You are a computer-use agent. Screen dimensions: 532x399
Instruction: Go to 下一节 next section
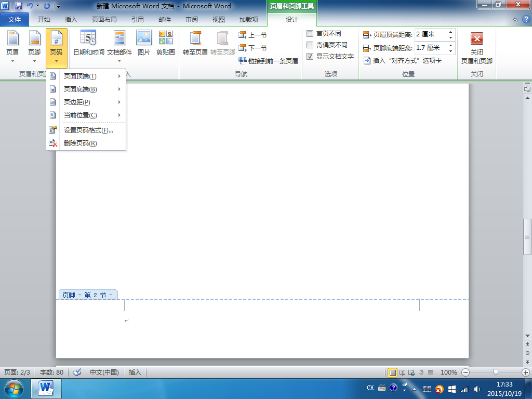pos(253,48)
